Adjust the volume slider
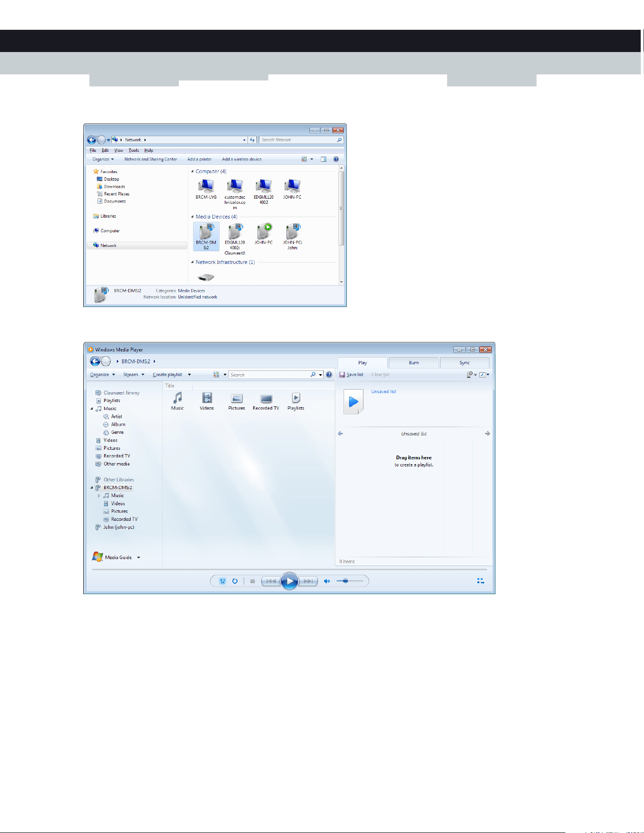The width and height of the screenshot is (644, 833). (350, 581)
